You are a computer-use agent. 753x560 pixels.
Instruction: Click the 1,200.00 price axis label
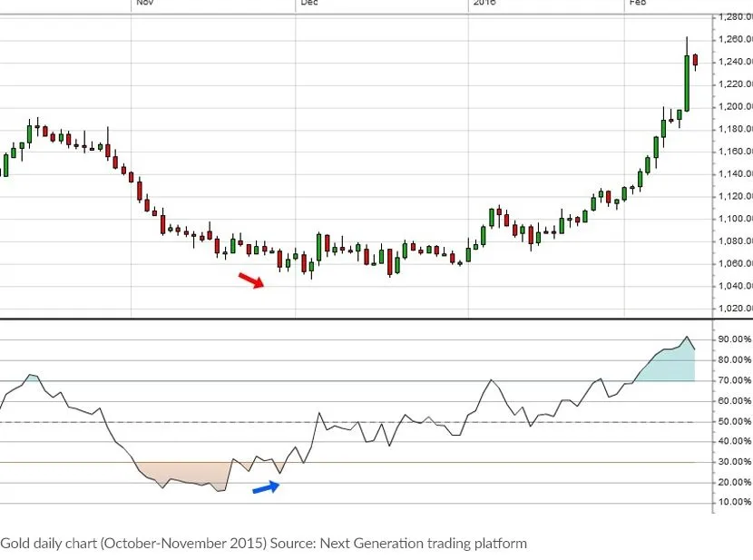click(735, 106)
